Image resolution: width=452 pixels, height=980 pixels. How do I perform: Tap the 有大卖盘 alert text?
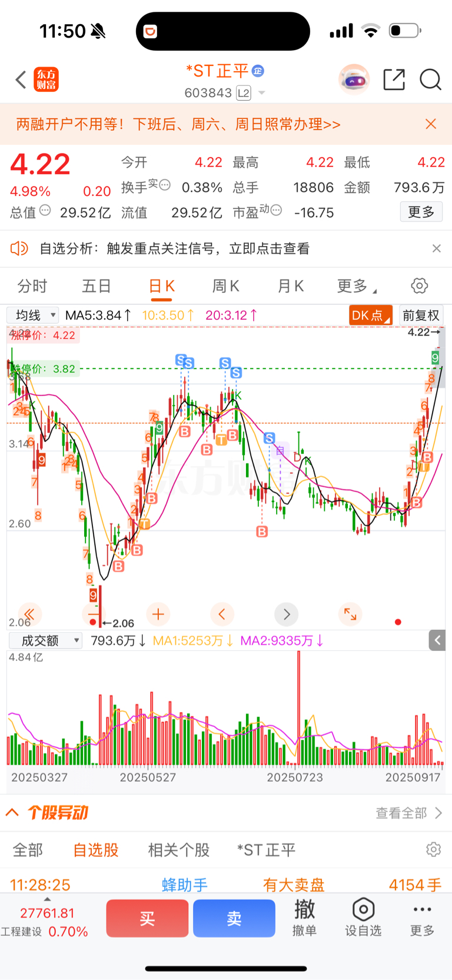pyautogui.click(x=294, y=885)
